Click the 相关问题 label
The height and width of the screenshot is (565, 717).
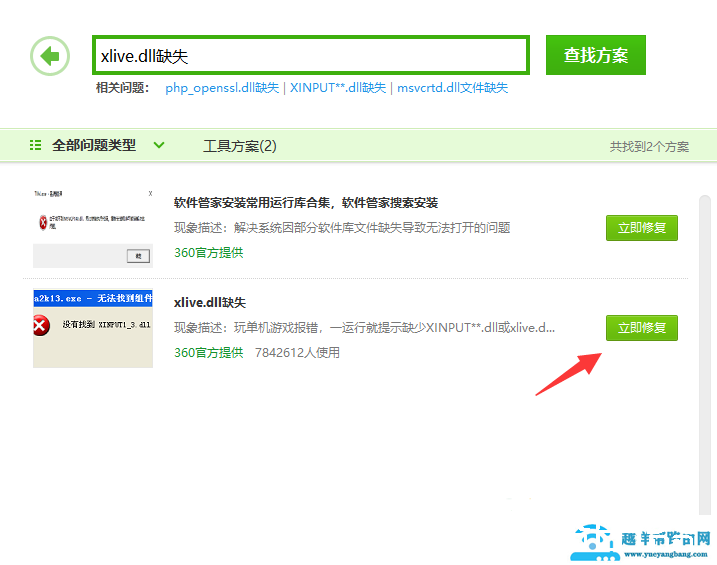click(122, 88)
